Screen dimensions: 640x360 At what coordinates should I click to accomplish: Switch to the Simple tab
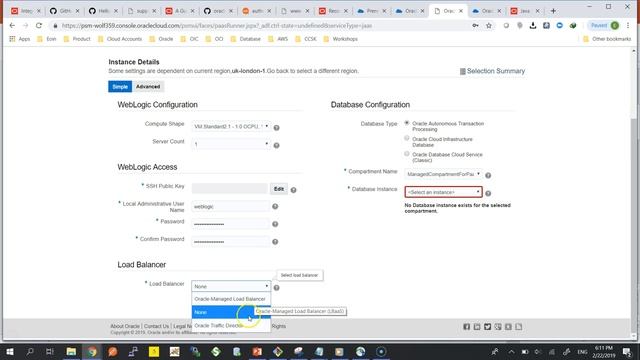120,87
